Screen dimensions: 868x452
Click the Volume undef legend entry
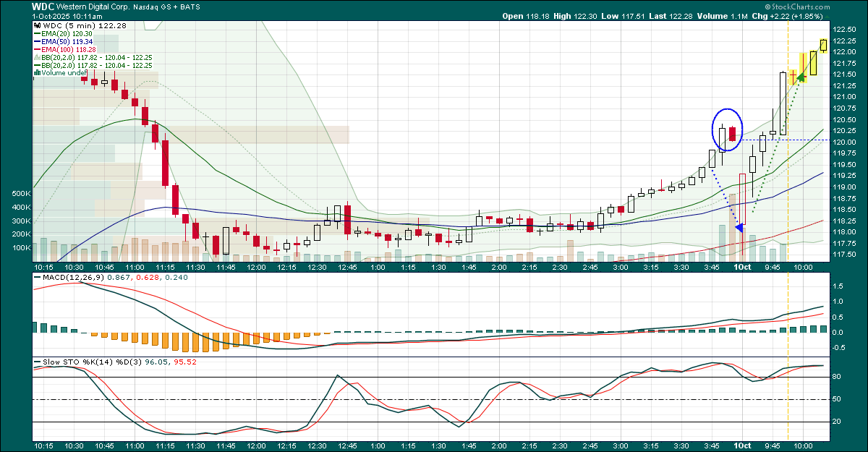(64, 73)
